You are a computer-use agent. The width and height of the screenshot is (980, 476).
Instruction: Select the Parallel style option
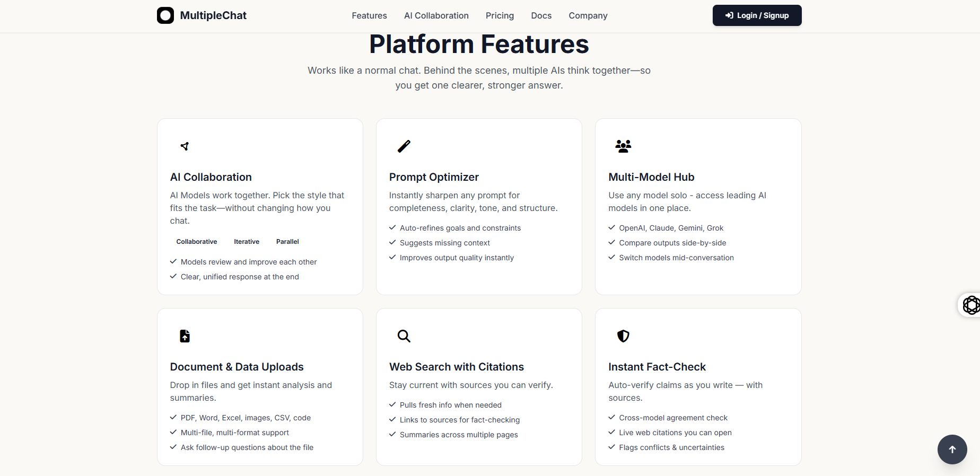pyautogui.click(x=287, y=242)
